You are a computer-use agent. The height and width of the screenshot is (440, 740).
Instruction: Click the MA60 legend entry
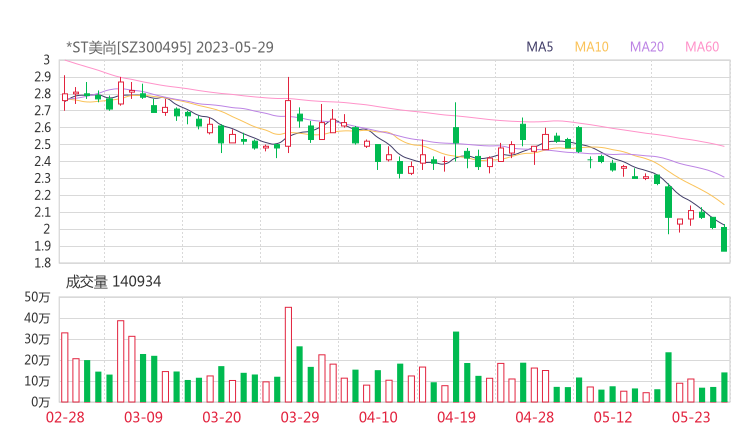pos(702,47)
